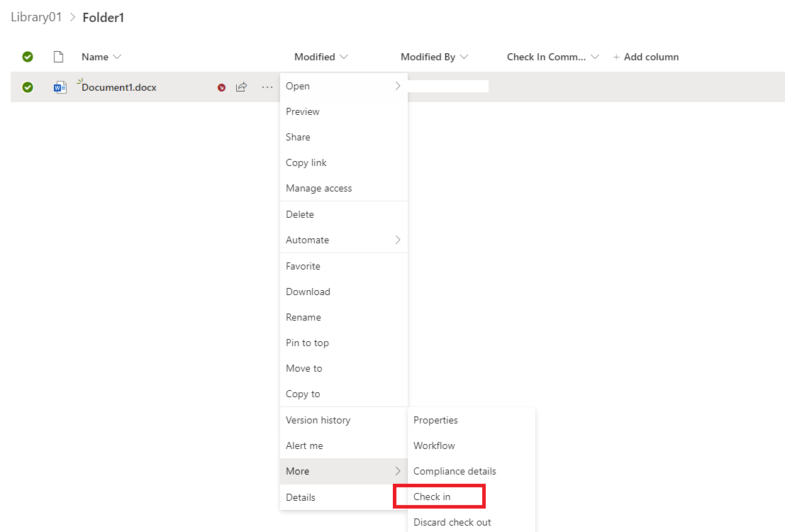Screen dimensions: 785x532
Task: Choose Download in the context menu
Action: tap(344, 292)
